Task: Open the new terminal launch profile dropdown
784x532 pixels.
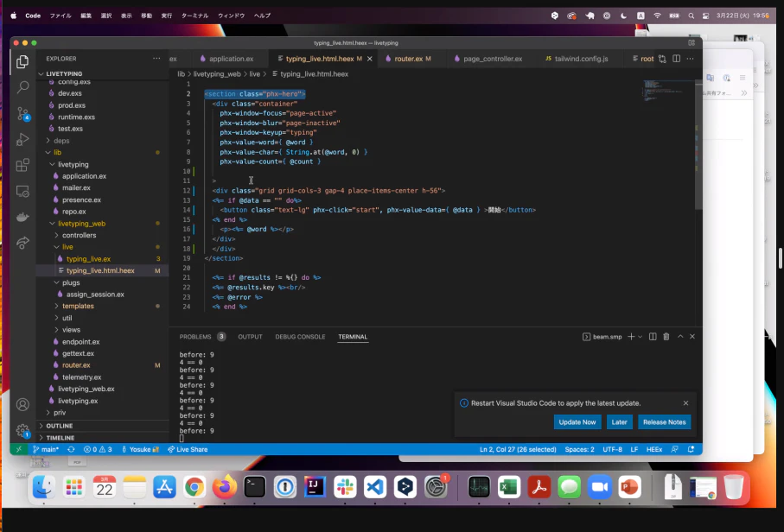Action: point(640,337)
